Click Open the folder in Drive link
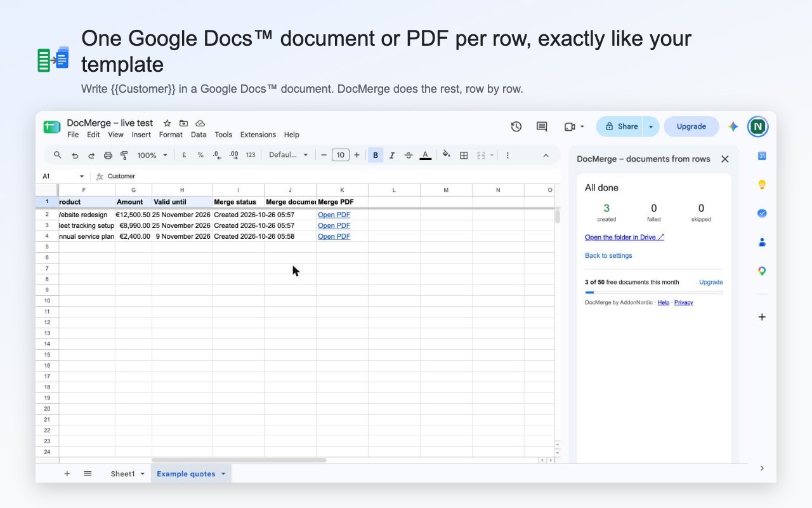This screenshot has width=812, height=508. point(625,237)
